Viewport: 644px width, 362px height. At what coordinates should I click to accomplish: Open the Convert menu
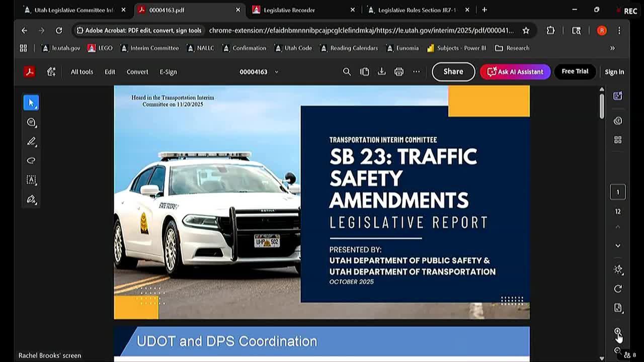click(x=137, y=71)
